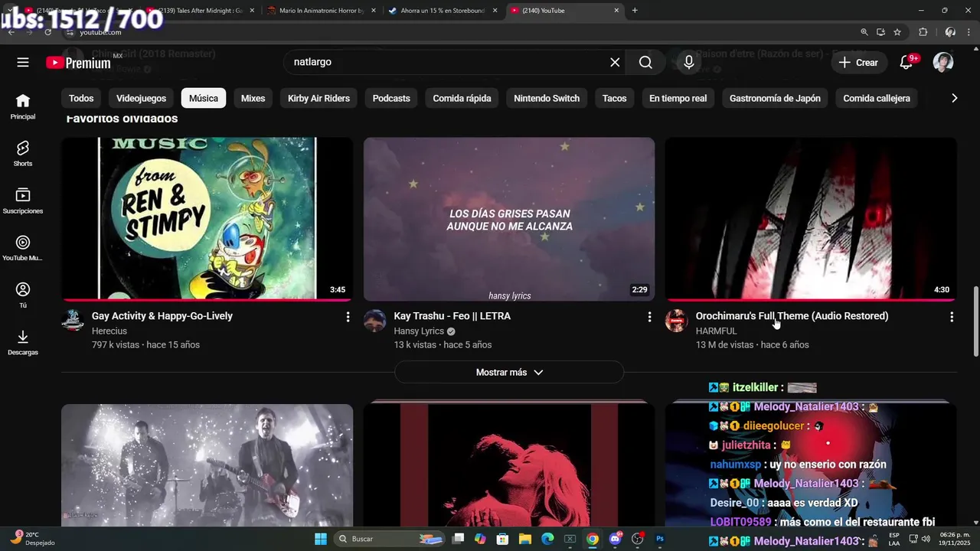Viewport: 980px width, 551px height.
Task: Open options for Gay Activity & Happy-Go-Lively video
Action: pos(348,317)
